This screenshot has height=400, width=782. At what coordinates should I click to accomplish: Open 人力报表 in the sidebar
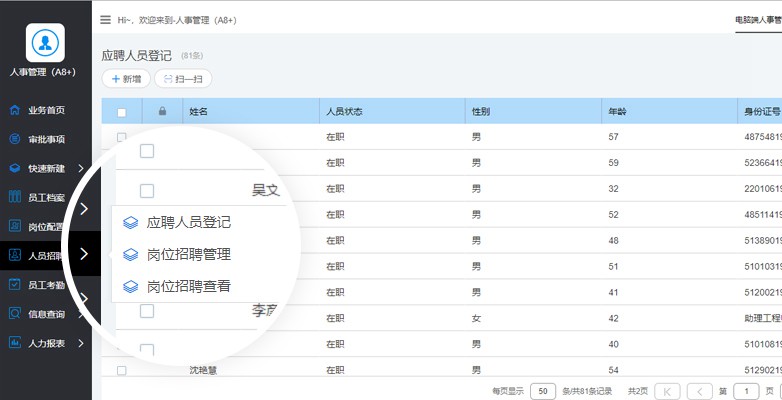(x=46, y=344)
